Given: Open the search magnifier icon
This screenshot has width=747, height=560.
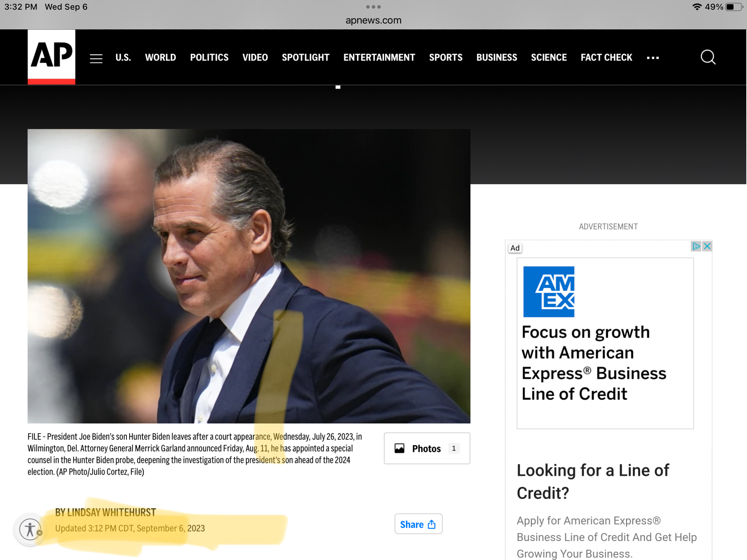Looking at the screenshot, I should (x=708, y=57).
